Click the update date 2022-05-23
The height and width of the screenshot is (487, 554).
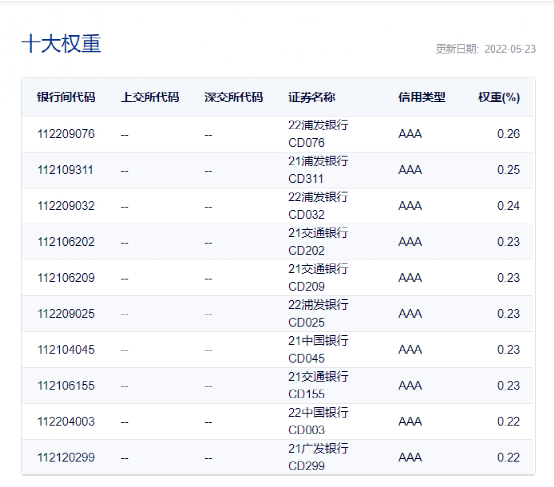tap(510, 49)
